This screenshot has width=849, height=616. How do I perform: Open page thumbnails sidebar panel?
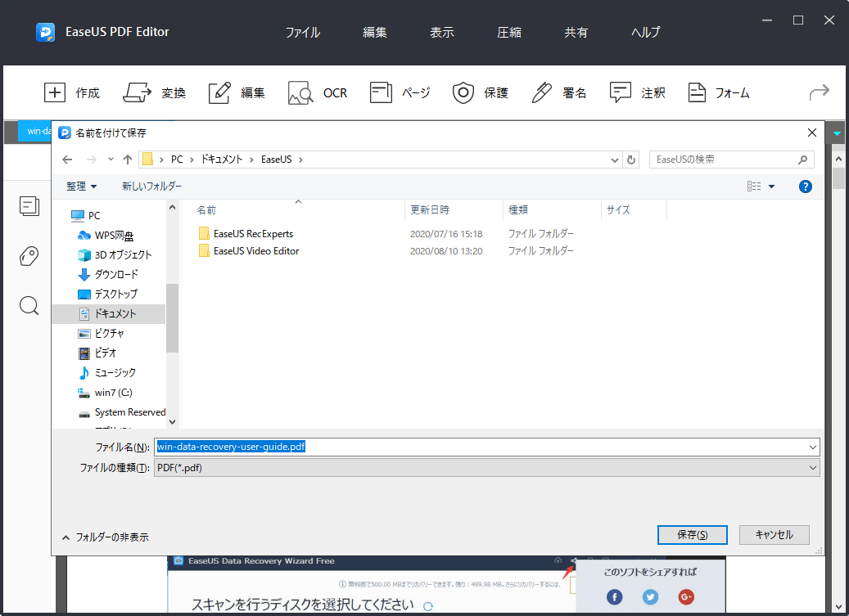click(29, 206)
